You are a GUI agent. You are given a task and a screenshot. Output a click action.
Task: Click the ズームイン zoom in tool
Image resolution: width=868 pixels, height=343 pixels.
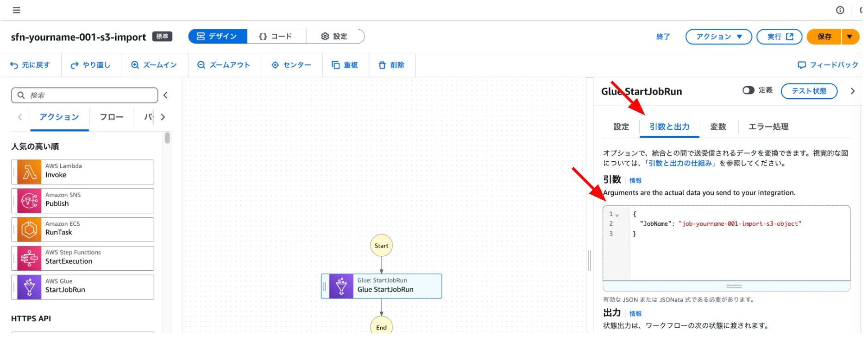click(154, 65)
